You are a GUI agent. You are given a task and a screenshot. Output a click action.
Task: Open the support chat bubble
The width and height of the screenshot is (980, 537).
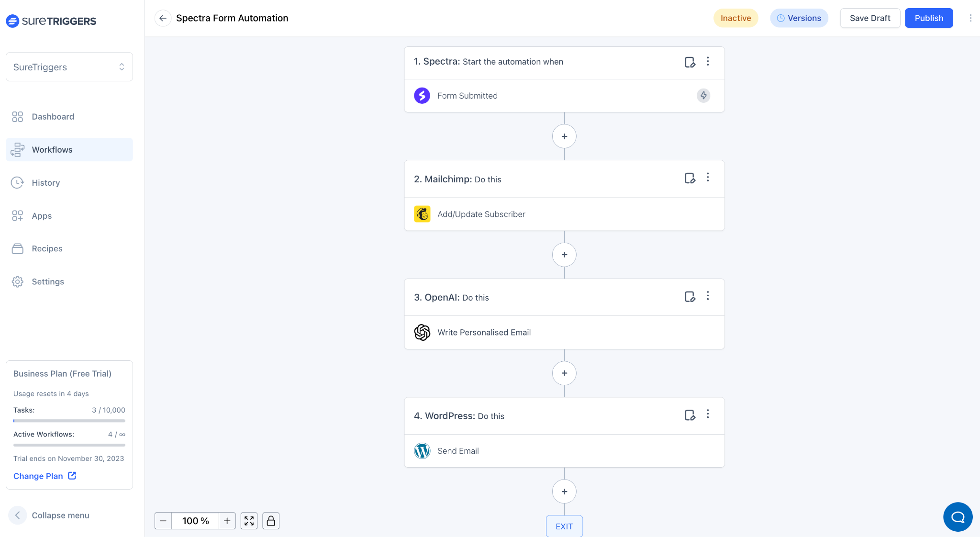(958, 517)
